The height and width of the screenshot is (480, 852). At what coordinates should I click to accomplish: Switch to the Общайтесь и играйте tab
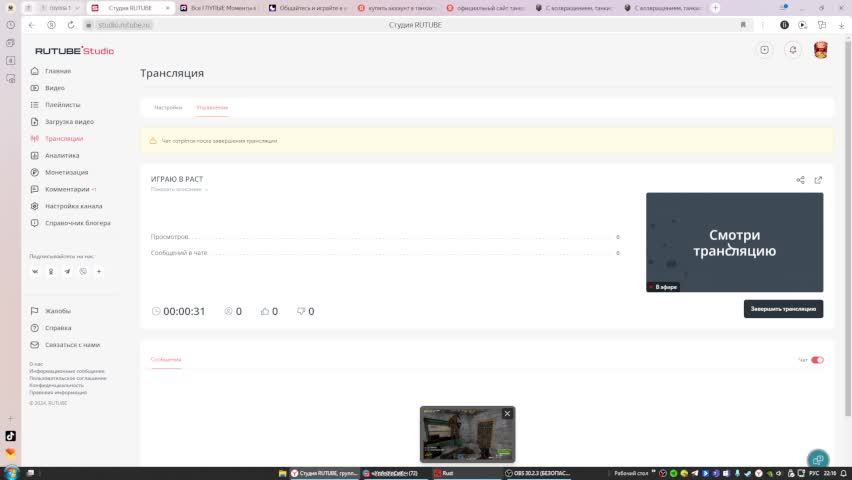pos(308,8)
